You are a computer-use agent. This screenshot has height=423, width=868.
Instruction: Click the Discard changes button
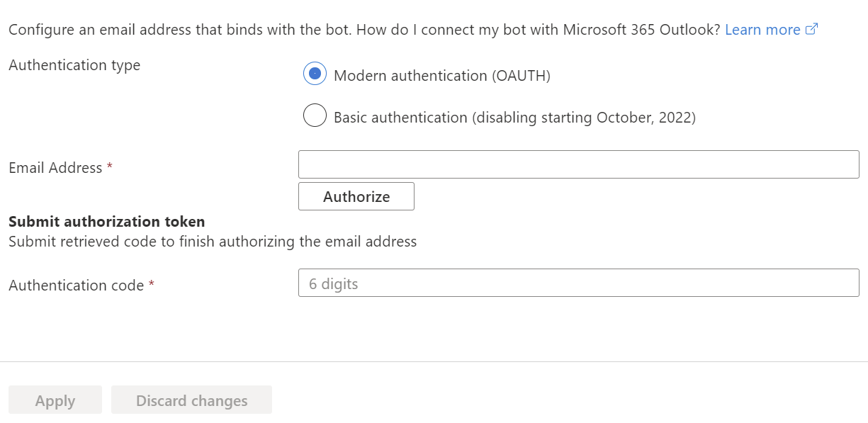coord(191,400)
